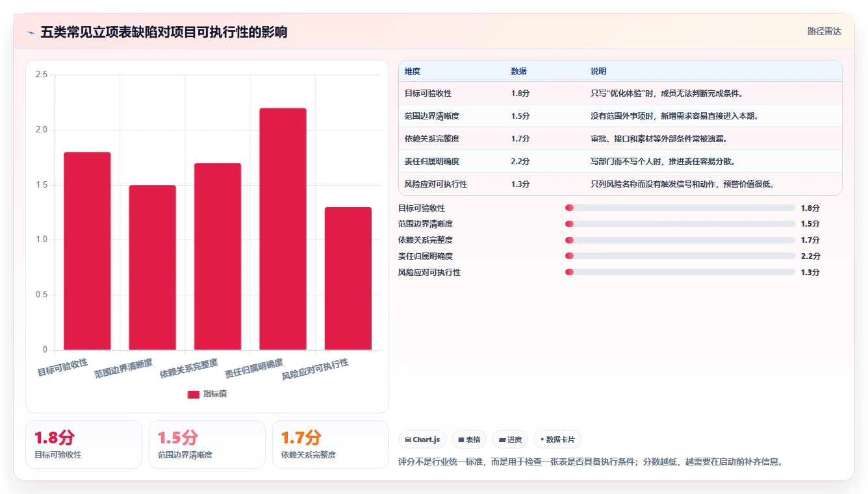
Task: Click the 数据 column header
Action: (x=519, y=71)
